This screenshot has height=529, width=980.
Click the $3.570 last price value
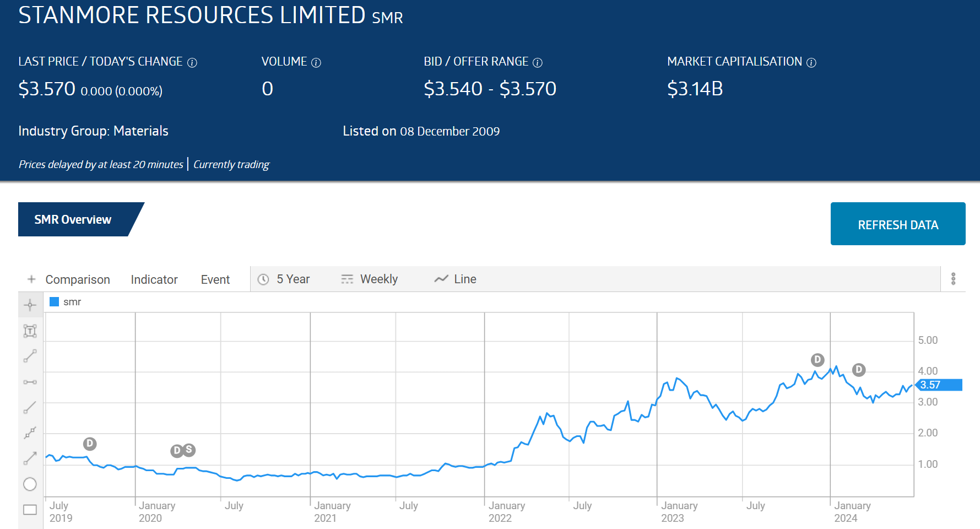coord(47,89)
